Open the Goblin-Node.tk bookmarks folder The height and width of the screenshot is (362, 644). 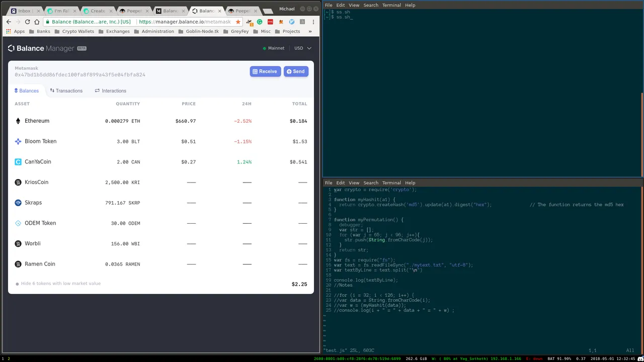[x=198, y=31]
